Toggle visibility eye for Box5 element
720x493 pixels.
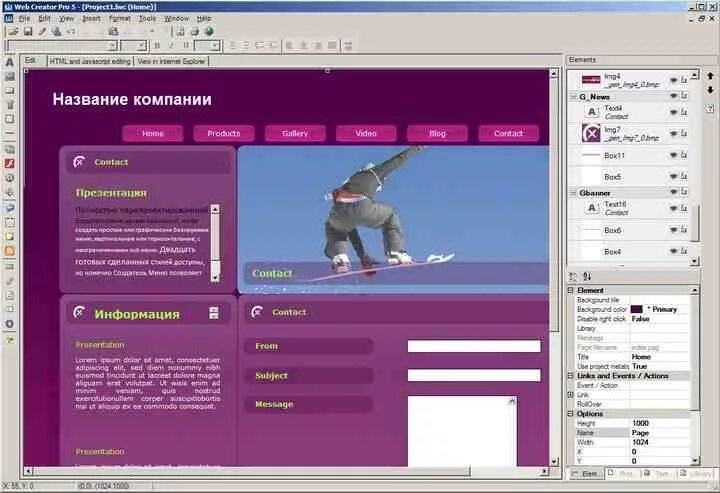pos(673,176)
